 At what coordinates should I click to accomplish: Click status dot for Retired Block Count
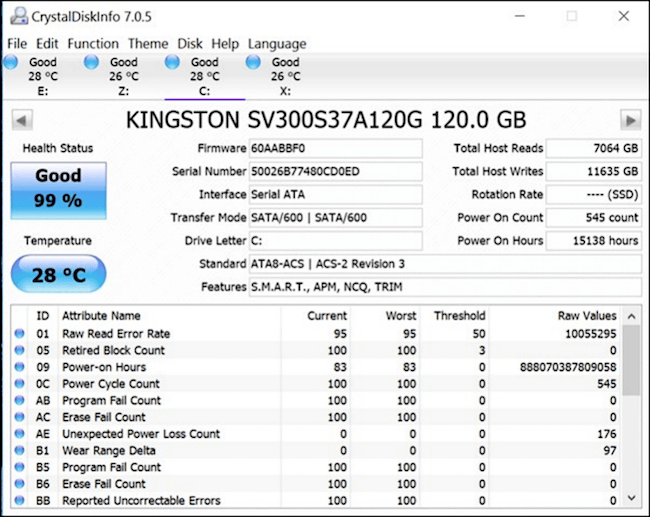tap(19, 351)
